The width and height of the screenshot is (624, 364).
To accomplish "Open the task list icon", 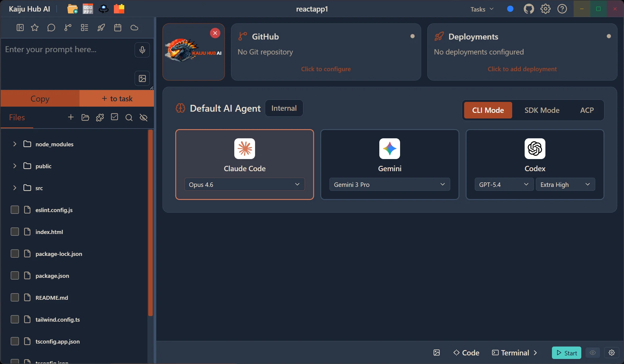I will click(85, 28).
